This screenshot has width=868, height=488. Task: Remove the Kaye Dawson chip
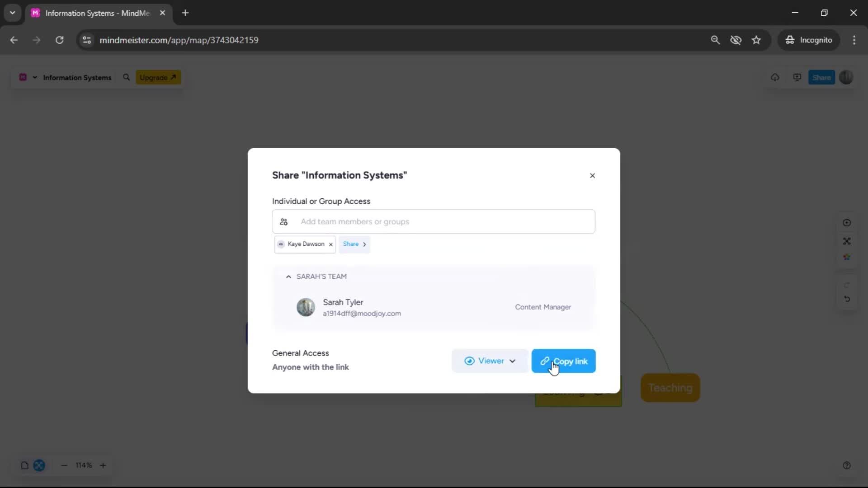331,244
